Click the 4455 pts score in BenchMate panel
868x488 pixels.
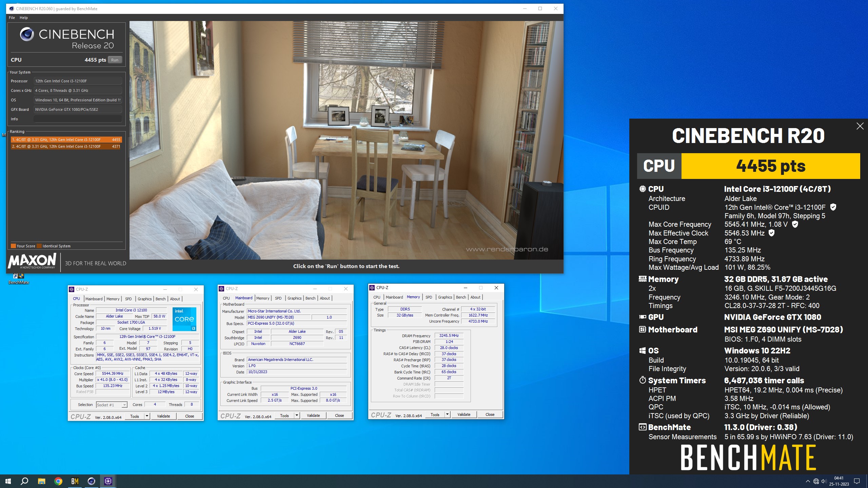[771, 166]
